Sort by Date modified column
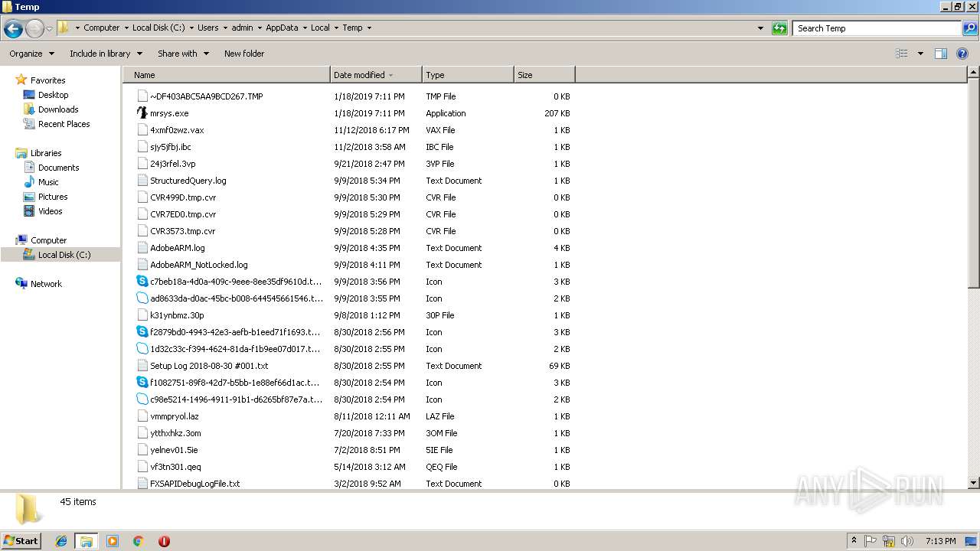This screenshot has width=980, height=551. click(x=376, y=75)
